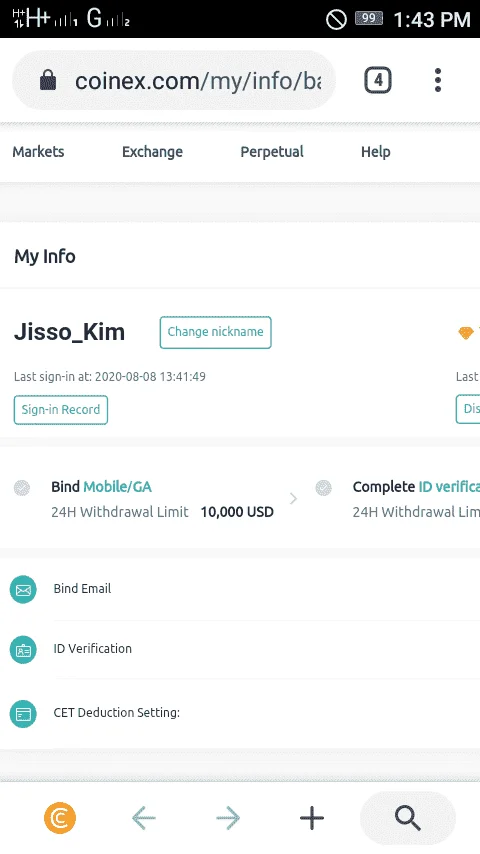This screenshot has height=854, width=480.
Task: Click the Change nickname button
Action: (216, 332)
